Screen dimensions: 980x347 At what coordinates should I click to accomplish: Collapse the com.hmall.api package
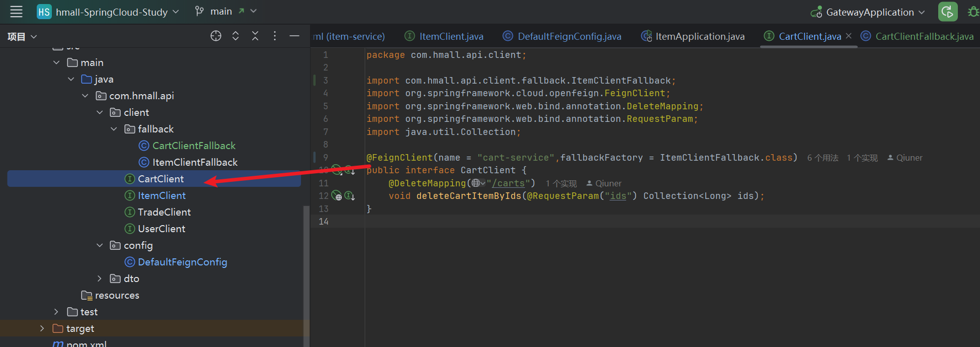pos(85,96)
